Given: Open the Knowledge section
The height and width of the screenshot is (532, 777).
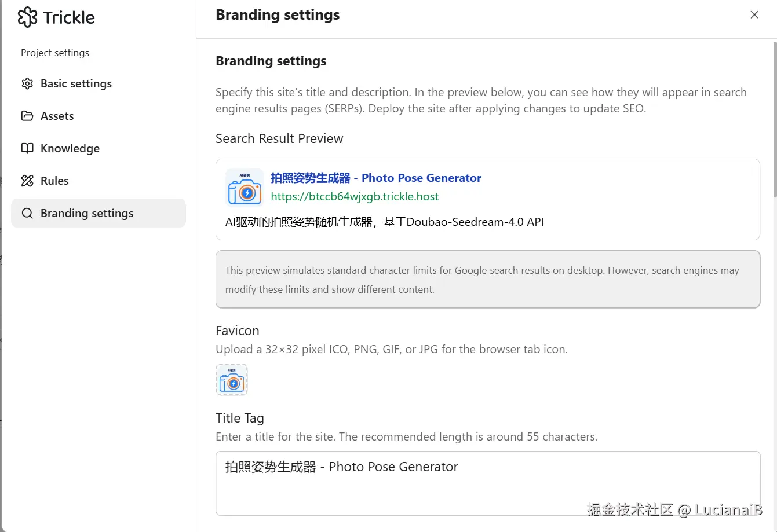Looking at the screenshot, I should [x=70, y=148].
